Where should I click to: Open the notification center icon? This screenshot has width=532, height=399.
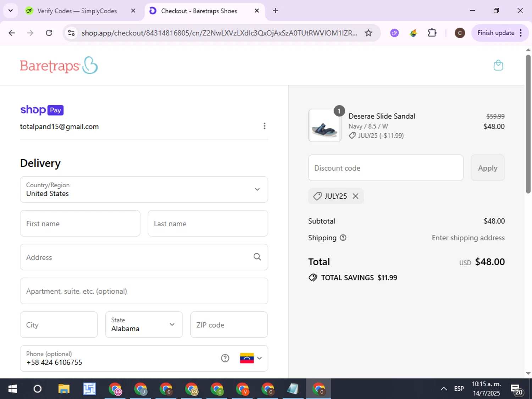[x=517, y=389]
